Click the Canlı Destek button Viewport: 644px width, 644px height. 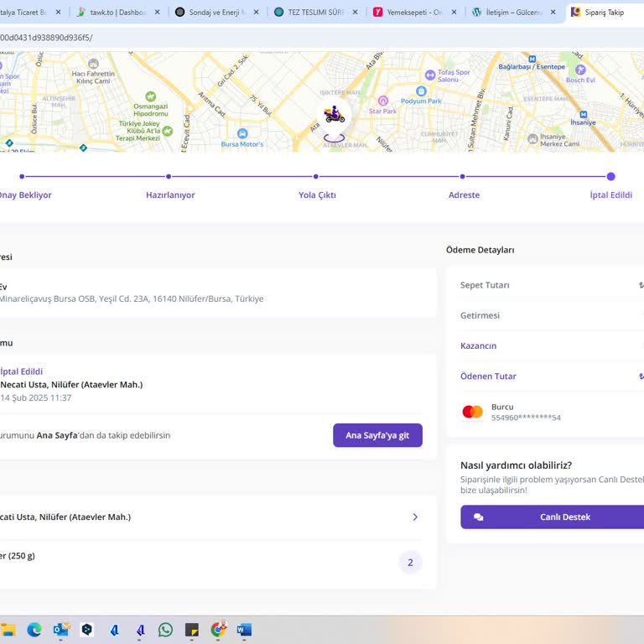[x=552, y=517]
